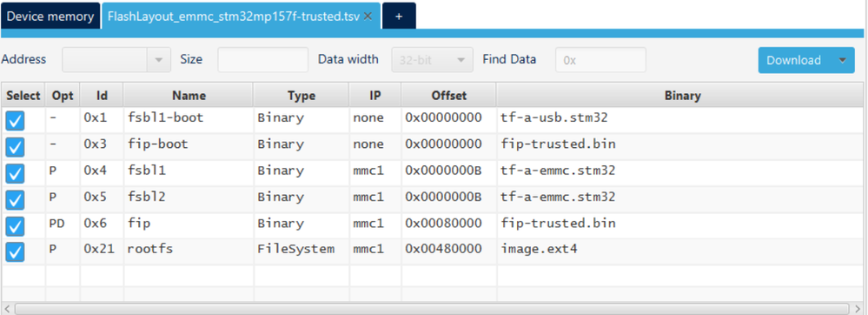This screenshot has width=868, height=315.
Task: Open the Download button's dropdown arrow
Action: tap(843, 60)
